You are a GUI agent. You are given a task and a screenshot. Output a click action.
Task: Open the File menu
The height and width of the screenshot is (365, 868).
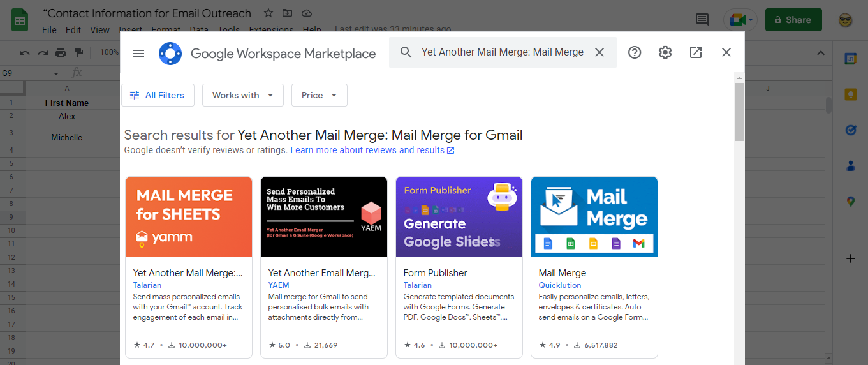tap(49, 29)
